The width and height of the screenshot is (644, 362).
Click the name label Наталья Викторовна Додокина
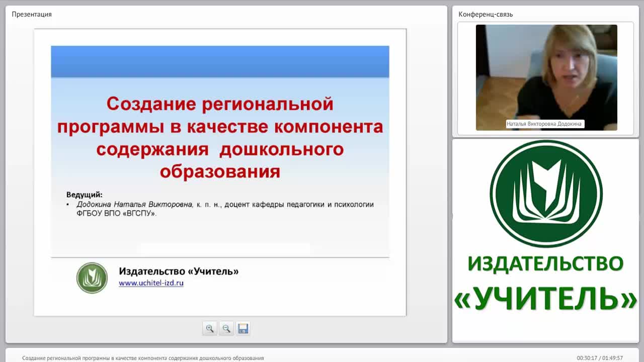click(x=545, y=124)
